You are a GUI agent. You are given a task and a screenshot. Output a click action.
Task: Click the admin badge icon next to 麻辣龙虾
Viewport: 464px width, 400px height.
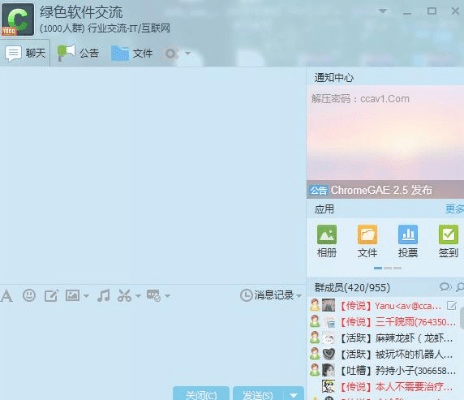pos(315,337)
